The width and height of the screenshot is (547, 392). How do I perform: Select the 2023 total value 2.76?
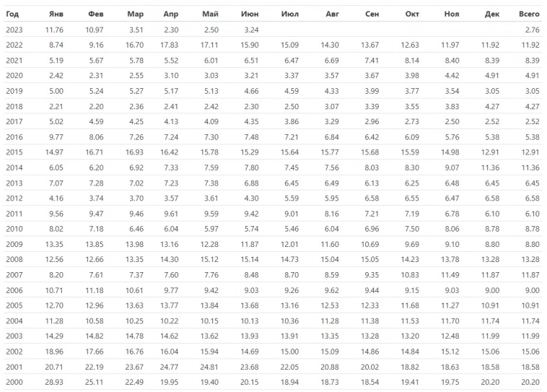530,29
